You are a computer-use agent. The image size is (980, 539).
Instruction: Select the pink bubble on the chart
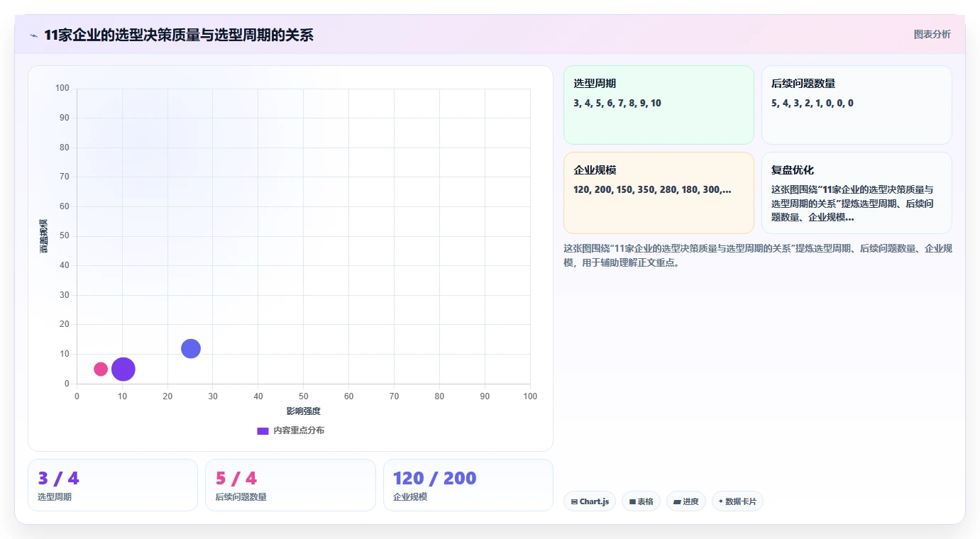click(101, 369)
